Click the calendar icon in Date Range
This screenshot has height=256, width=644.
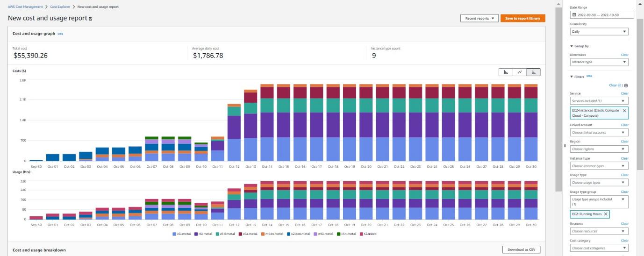pyautogui.click(x=574, y=15)
